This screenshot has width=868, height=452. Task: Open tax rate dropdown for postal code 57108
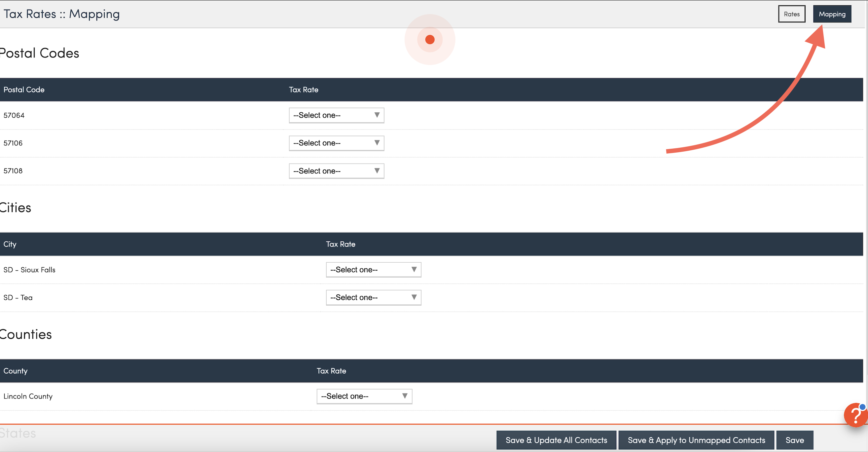point(336,171)
